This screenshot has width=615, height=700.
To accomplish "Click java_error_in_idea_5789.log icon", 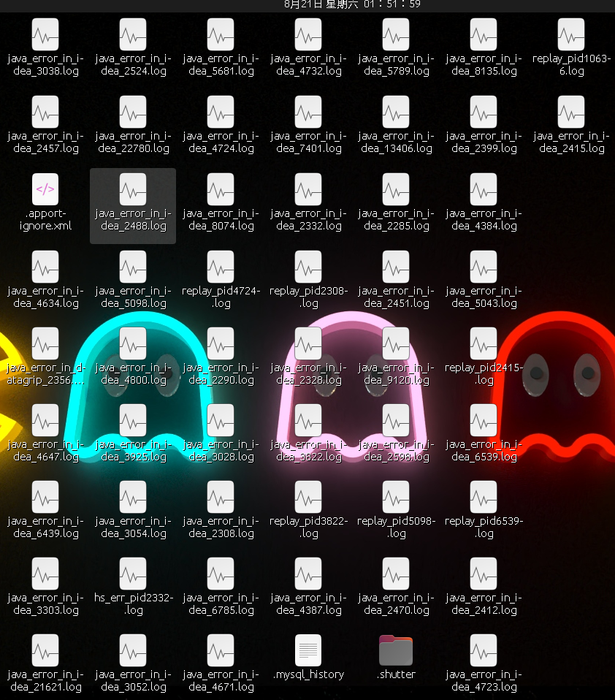I will [396, 34].
